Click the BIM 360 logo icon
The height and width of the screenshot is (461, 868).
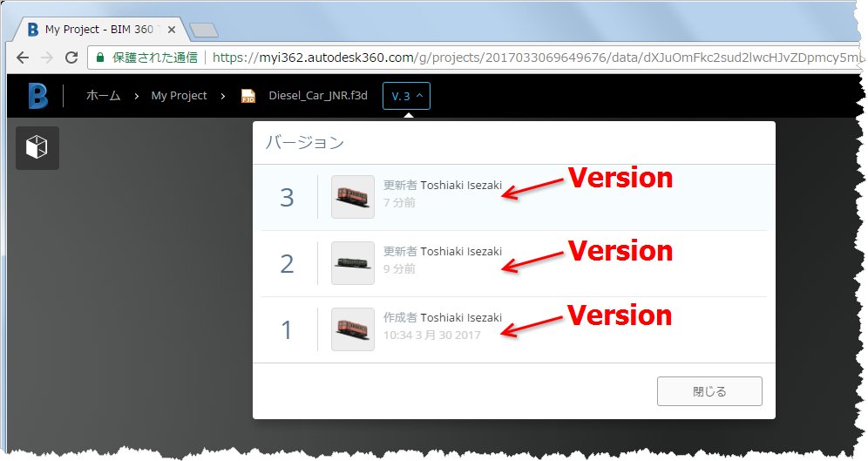click(38, 96)
